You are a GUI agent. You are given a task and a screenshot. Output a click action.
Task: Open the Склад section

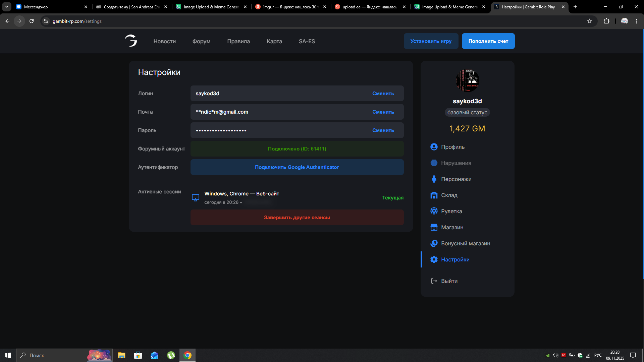click(x=449, y=195)
